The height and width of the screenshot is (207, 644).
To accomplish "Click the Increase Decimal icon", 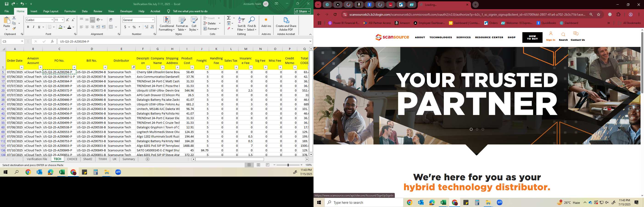I will pos(146,27).
